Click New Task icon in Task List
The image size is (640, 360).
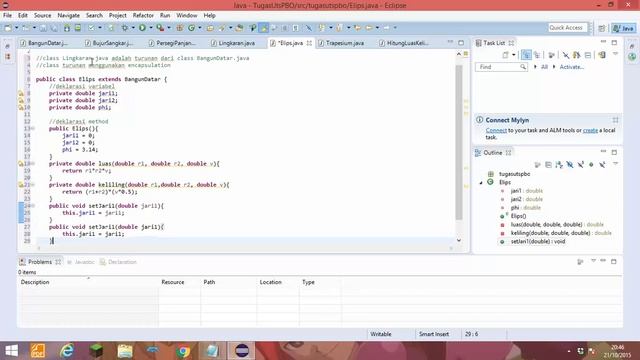tap(505, 55)
